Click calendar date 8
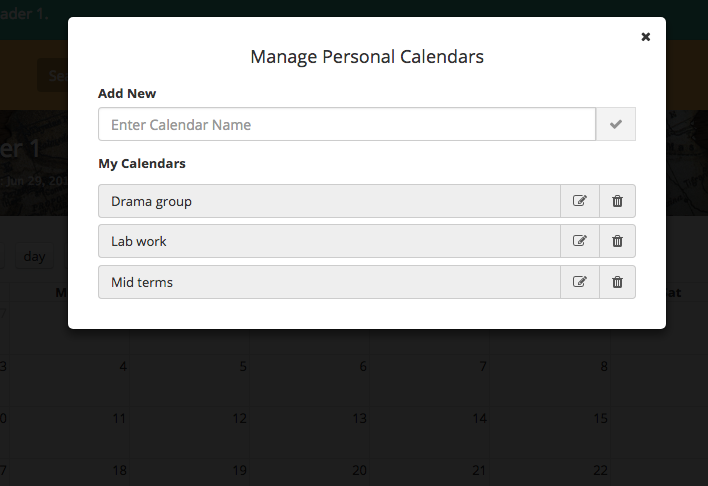Image resolution: width=708 pixels, height=486 pixels. click(604, 366)
